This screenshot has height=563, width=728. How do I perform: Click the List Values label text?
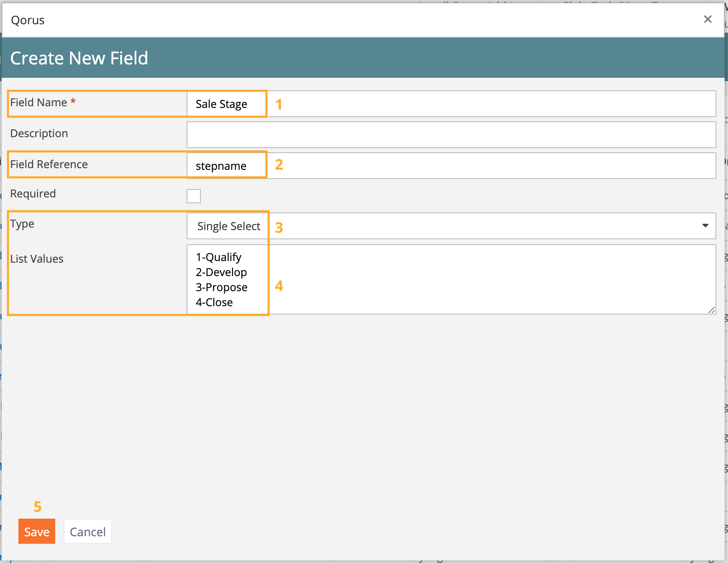37,259
